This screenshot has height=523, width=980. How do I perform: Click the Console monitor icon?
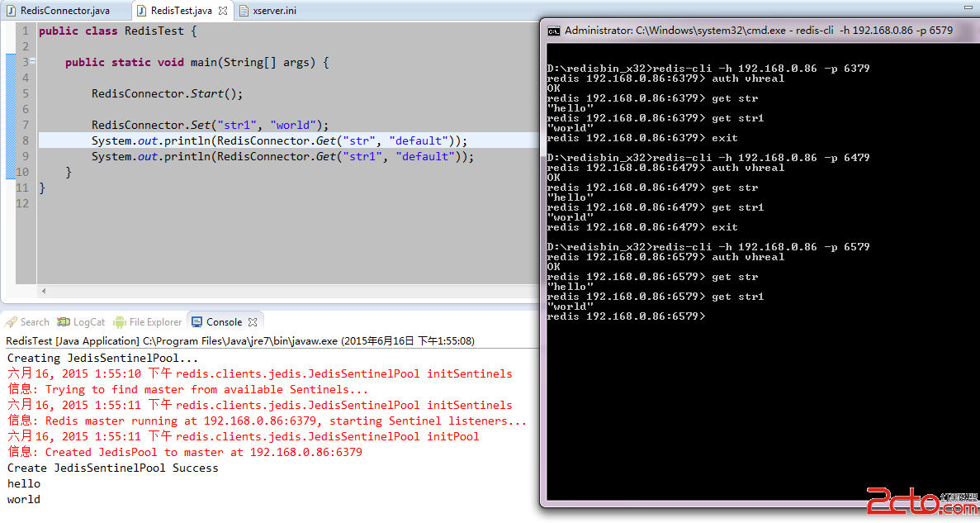click(196, 322)
